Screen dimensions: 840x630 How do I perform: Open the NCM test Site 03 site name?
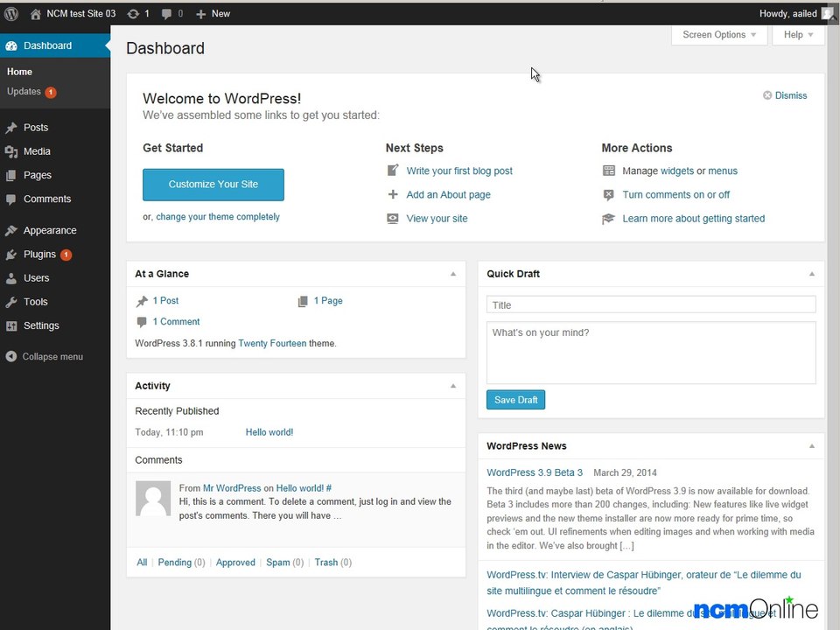click(x=80, y=14)
